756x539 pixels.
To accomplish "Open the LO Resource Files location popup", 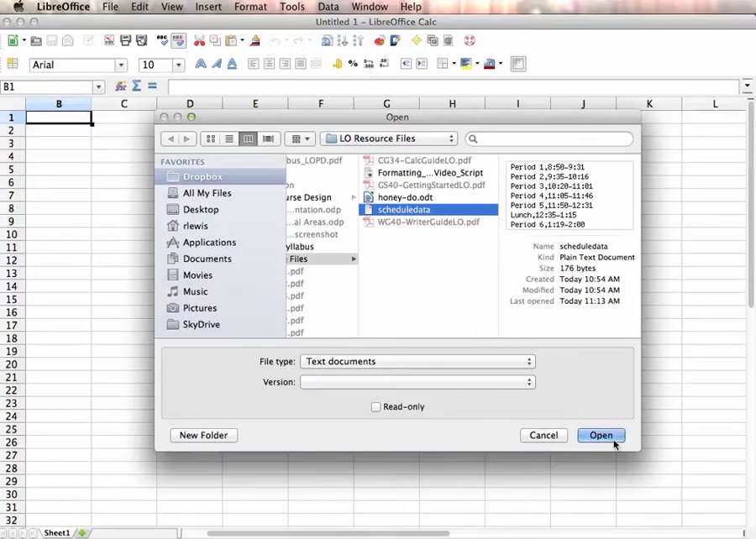I will click(x=389, y=139).
